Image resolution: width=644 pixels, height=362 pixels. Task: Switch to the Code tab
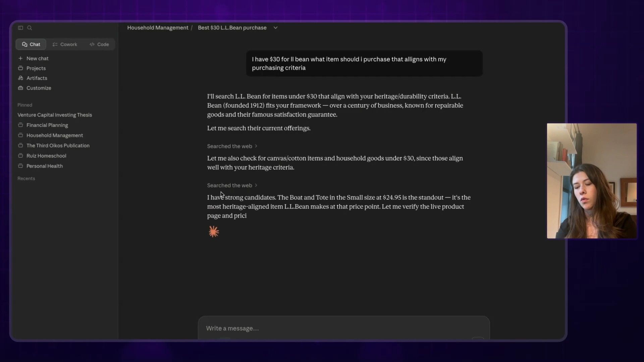99,44
